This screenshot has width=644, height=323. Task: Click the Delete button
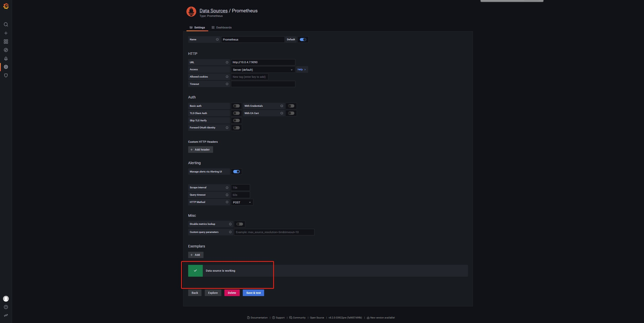pos(232,293)
